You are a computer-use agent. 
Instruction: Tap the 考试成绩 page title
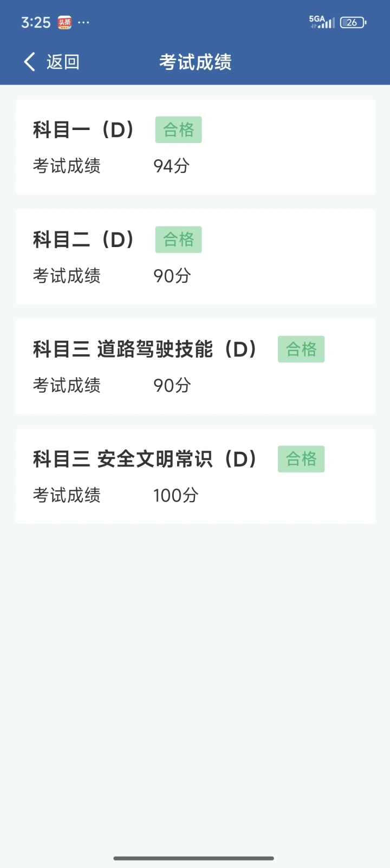[x=195, y=62]
